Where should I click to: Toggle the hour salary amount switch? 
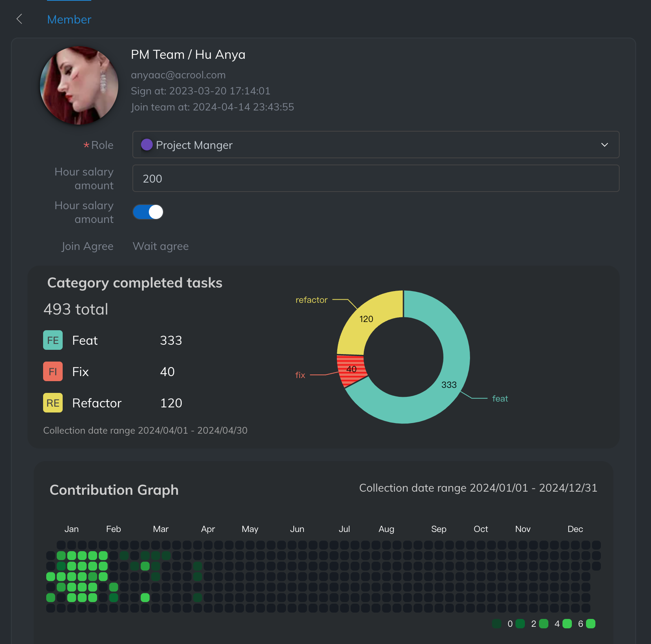(148, 212)
